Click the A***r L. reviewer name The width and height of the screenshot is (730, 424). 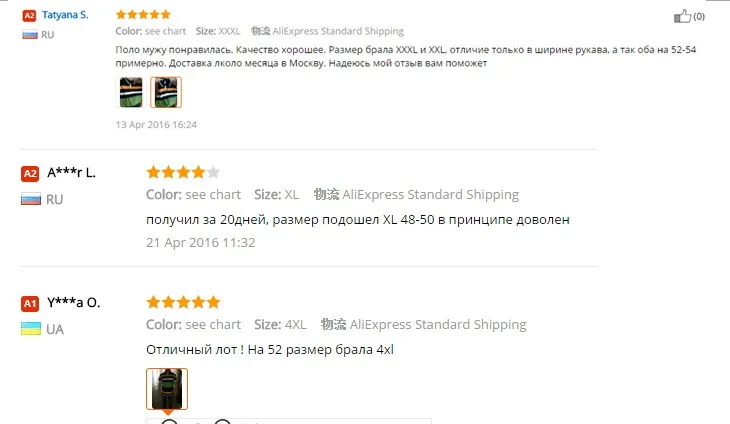(x=71, y=173)
